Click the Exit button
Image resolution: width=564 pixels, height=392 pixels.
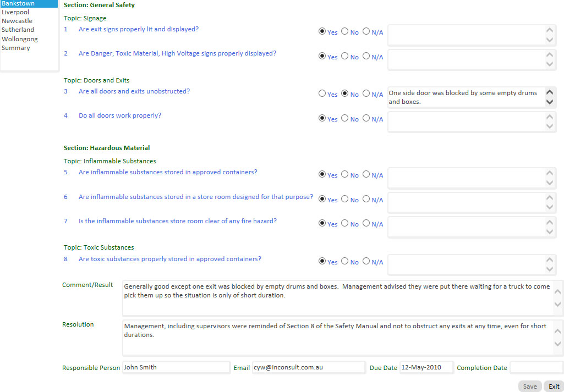(x=554, y=387)
